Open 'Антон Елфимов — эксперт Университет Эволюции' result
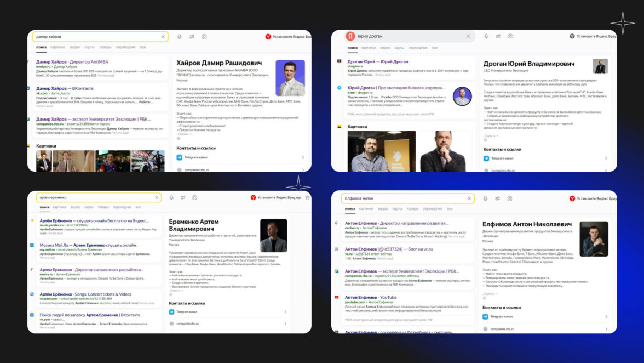Image resolution: width=644 pixels, height=363 pixels. 402,271
